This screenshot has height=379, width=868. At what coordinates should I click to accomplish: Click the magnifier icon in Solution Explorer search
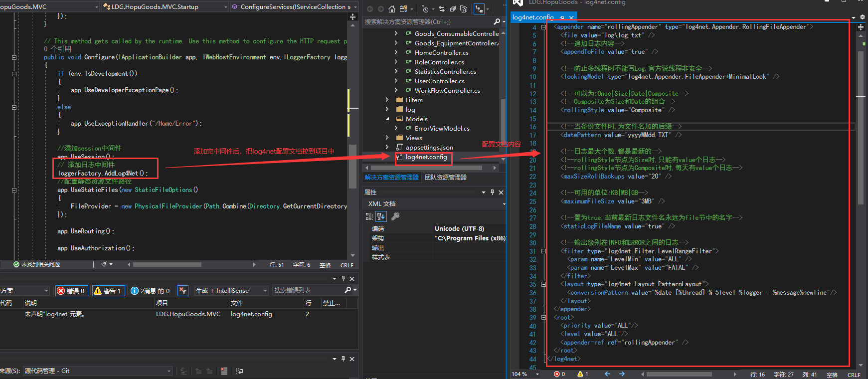497,21
